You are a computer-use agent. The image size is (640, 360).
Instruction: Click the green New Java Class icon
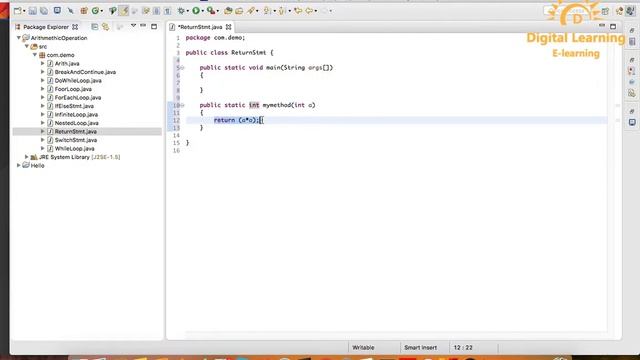click(x=95, y=11)
